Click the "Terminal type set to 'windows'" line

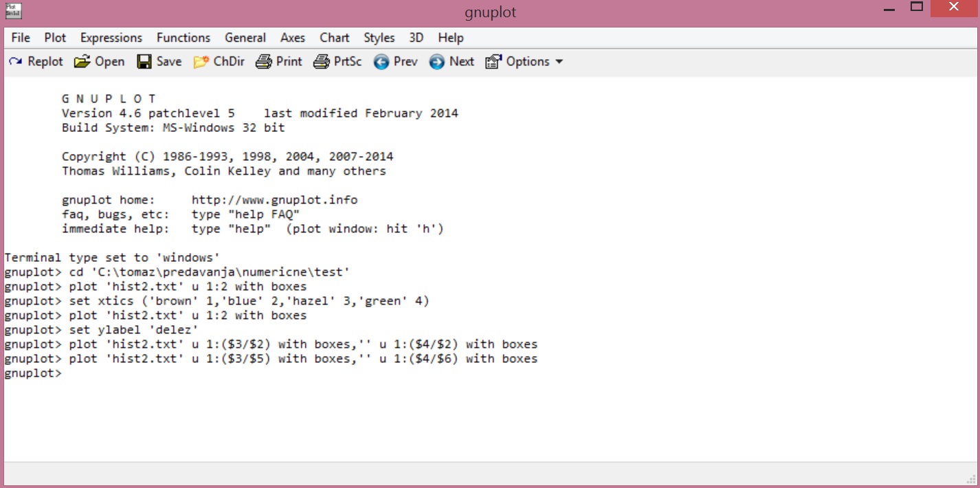[x=112, y=258]
